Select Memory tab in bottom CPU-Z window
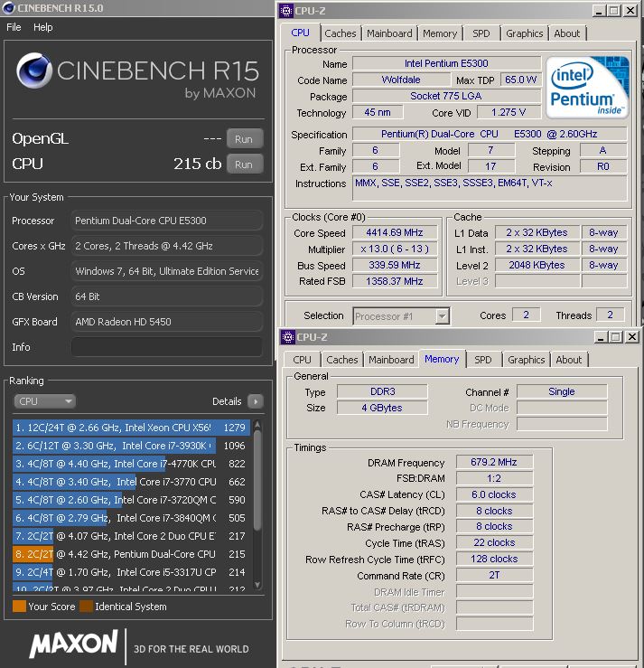The height and width of the screenshot is (668, 644). 442,359
